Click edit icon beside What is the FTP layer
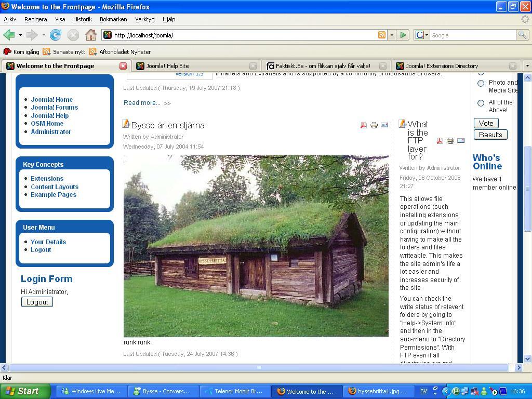The image size is (532, 399). point(403,124)
